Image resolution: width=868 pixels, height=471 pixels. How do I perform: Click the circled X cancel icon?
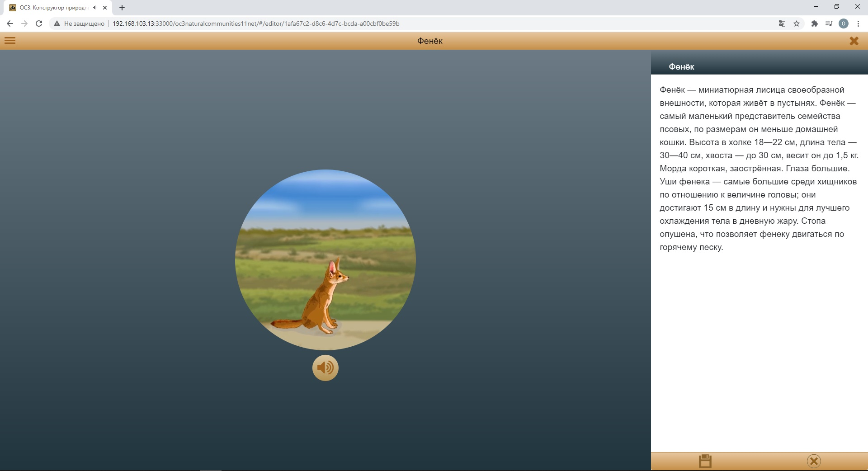click(x=813, y=461)
